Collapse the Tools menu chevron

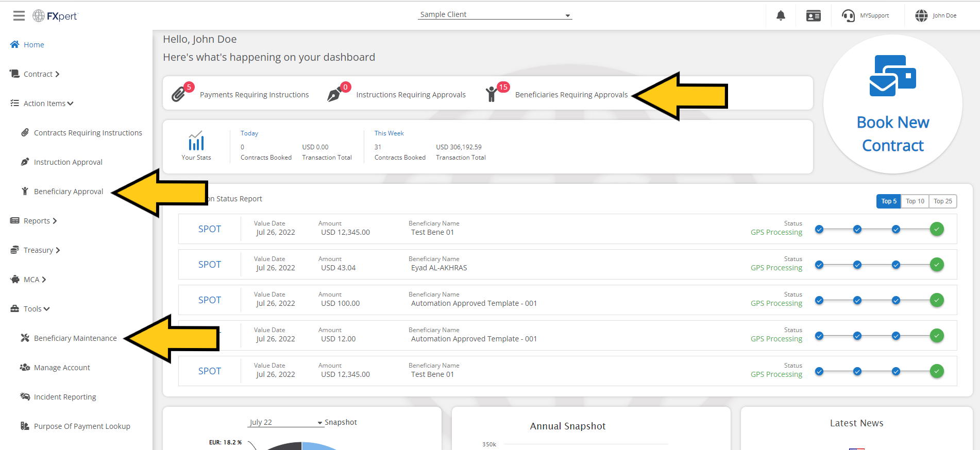[x=46, y=309]
